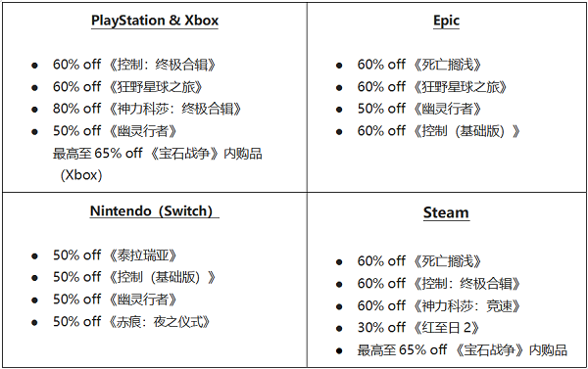Click the Epic heading
Viewport: 588px width, 369px height.
[x=446, y=21]
